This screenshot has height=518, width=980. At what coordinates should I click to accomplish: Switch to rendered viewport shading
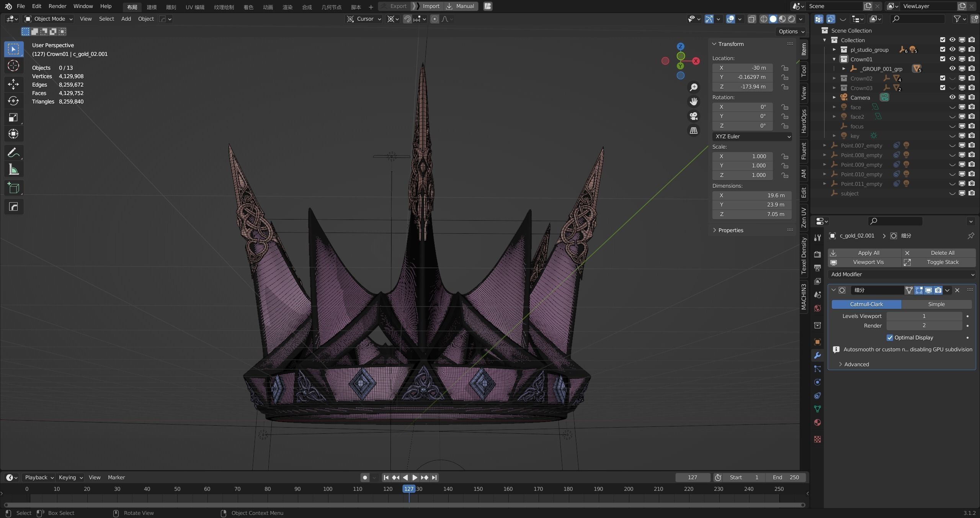click(x=791, y=19)
